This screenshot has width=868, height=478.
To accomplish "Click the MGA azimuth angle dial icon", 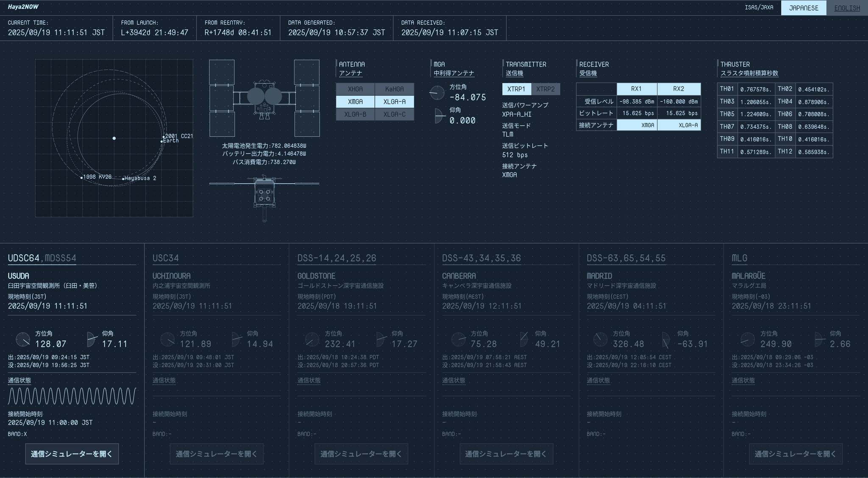I will point(437,92).
